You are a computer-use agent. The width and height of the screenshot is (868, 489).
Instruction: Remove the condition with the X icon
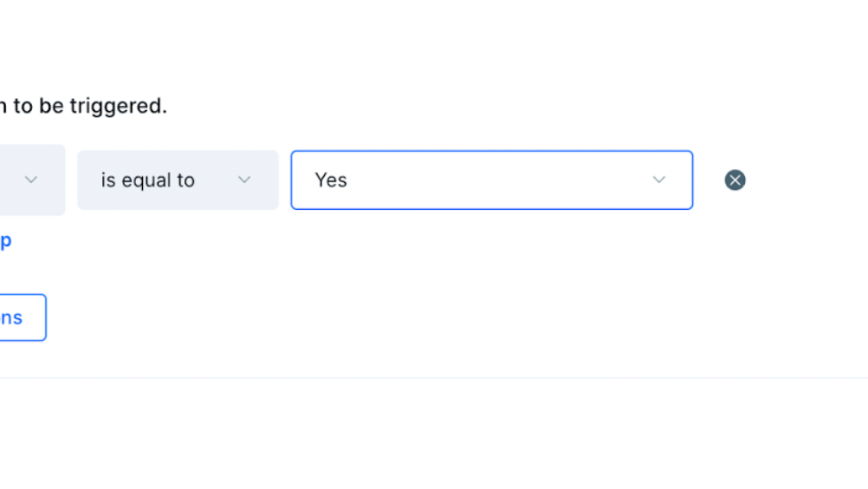735,180
